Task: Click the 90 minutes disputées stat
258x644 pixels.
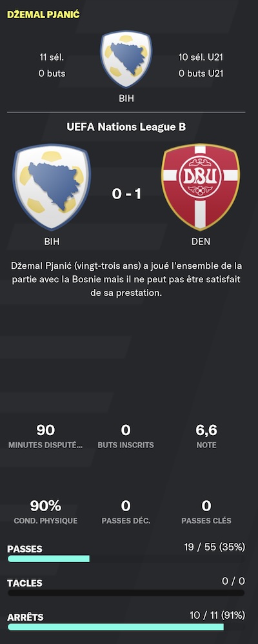Action: pyautogui.click(x=45, y=436)
